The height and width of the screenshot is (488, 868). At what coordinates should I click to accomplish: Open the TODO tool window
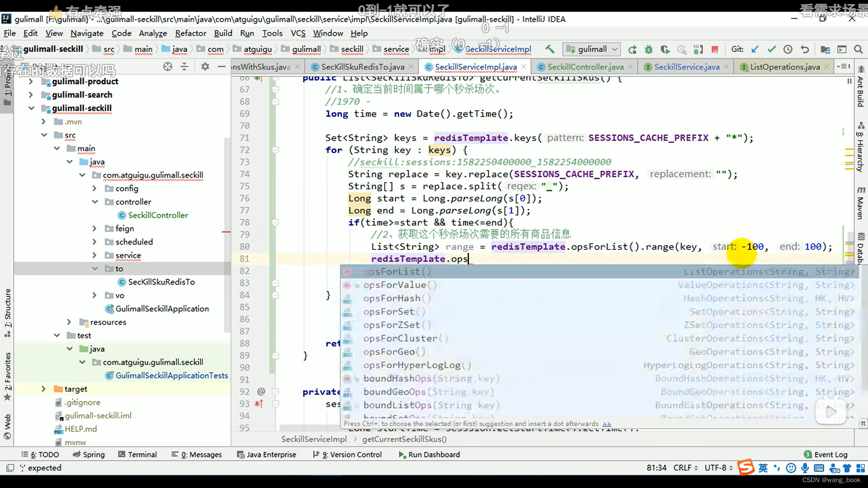pos(40,455)
